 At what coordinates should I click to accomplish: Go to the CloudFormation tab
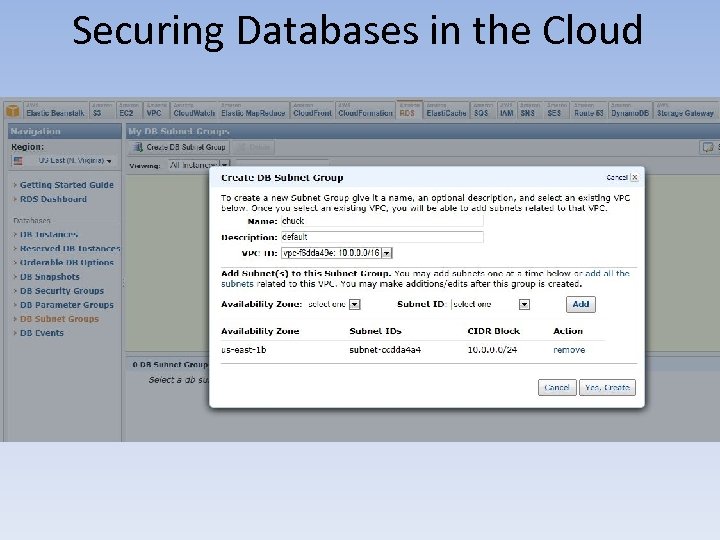pos(365,110)
